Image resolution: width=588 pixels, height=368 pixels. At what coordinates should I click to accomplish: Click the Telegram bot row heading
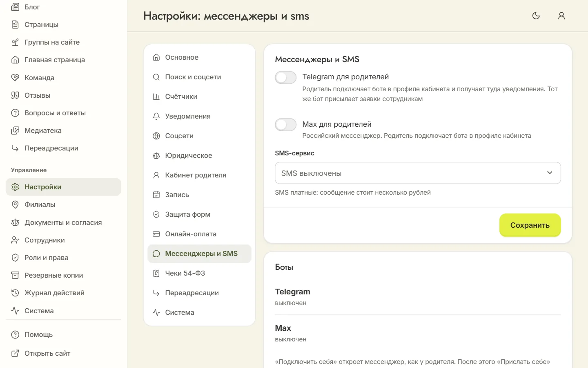(292, 292)
